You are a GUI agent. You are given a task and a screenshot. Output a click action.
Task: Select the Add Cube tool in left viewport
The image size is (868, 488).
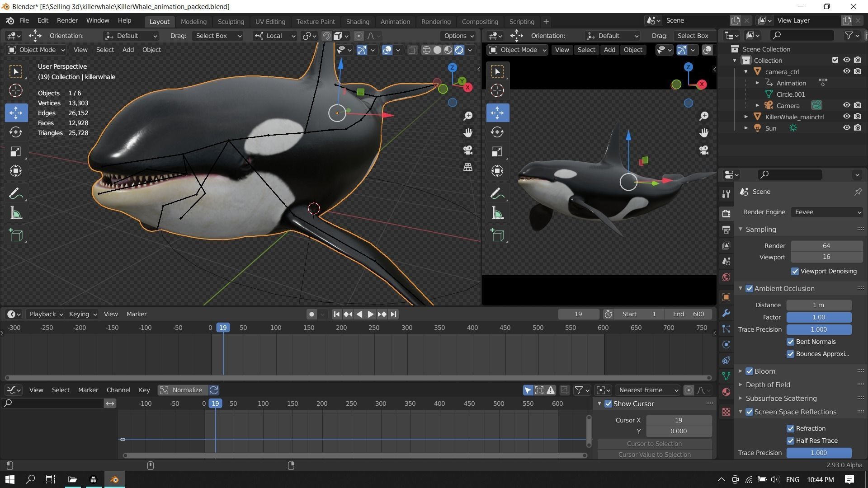tap(16, 235)
